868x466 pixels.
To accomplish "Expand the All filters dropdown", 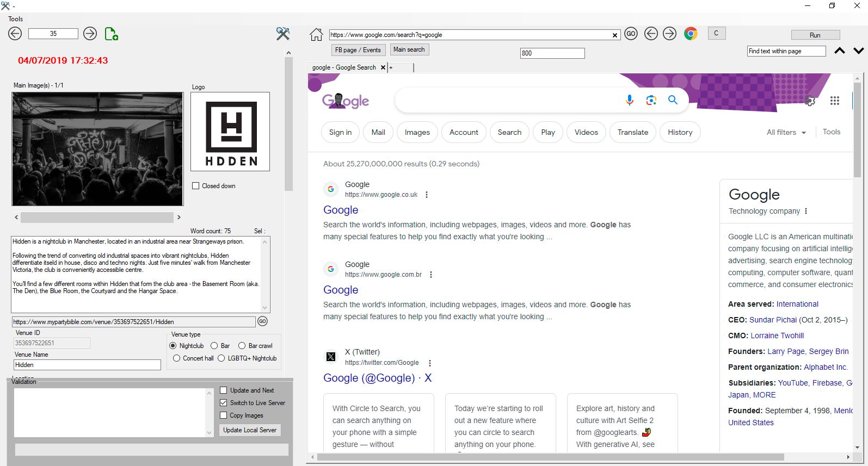I will pyautogui.click(x=786, y=132).
